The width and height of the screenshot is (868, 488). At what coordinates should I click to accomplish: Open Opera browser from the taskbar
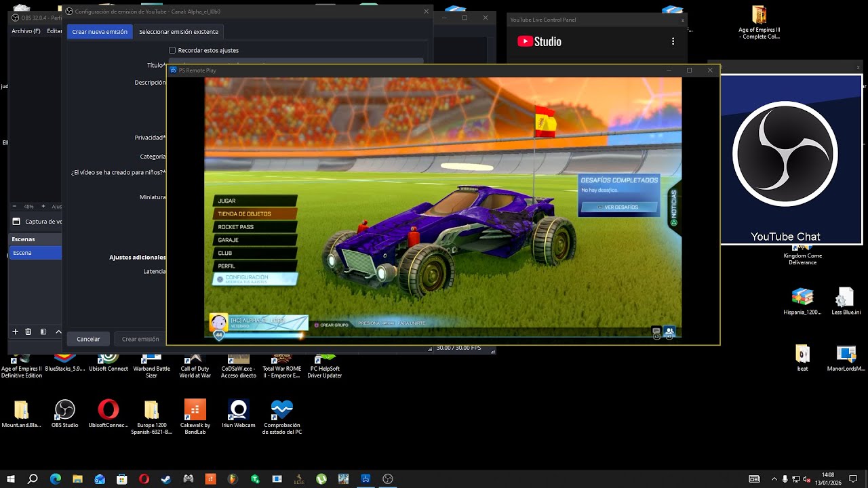click(144, 479)
